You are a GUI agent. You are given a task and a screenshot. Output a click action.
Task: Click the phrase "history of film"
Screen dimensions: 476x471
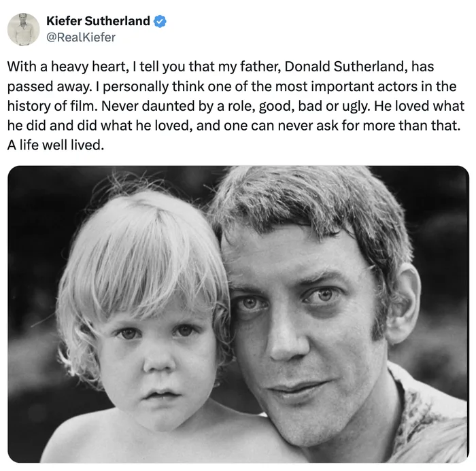click(x=50, y=106)
